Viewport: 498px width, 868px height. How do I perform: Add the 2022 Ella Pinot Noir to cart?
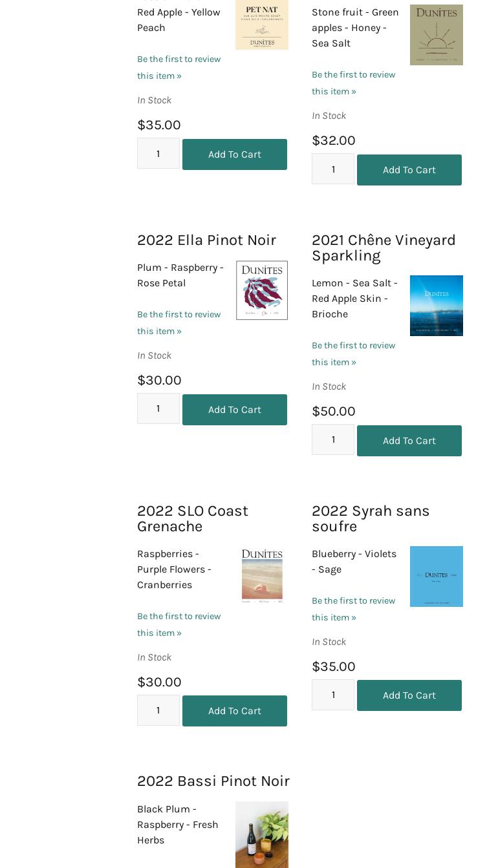click(x=234, y=410)
